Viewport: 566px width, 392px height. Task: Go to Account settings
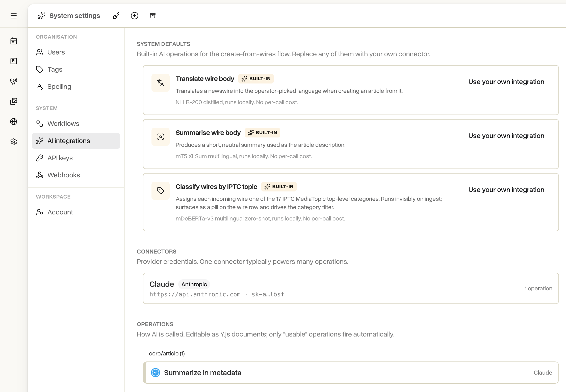tap(76, 212)
